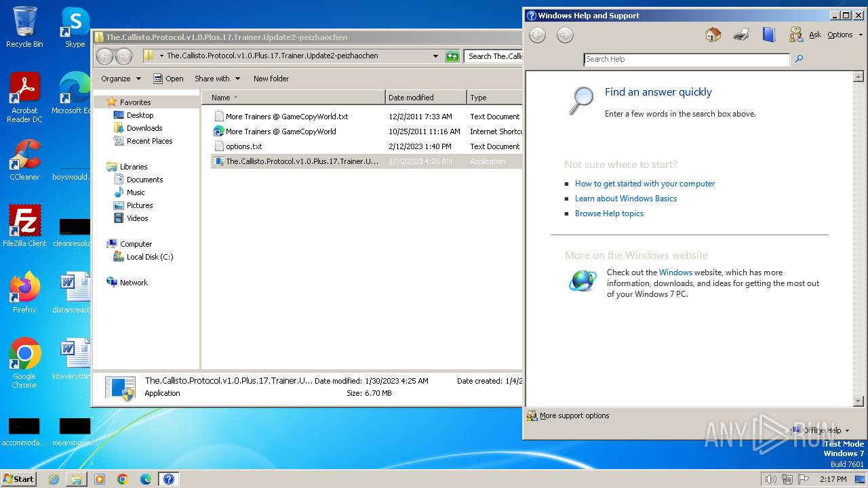This screenshot has width=868, height=488.
Task: Click Explorer forward navigation button
Action: [x=123, y=56]
